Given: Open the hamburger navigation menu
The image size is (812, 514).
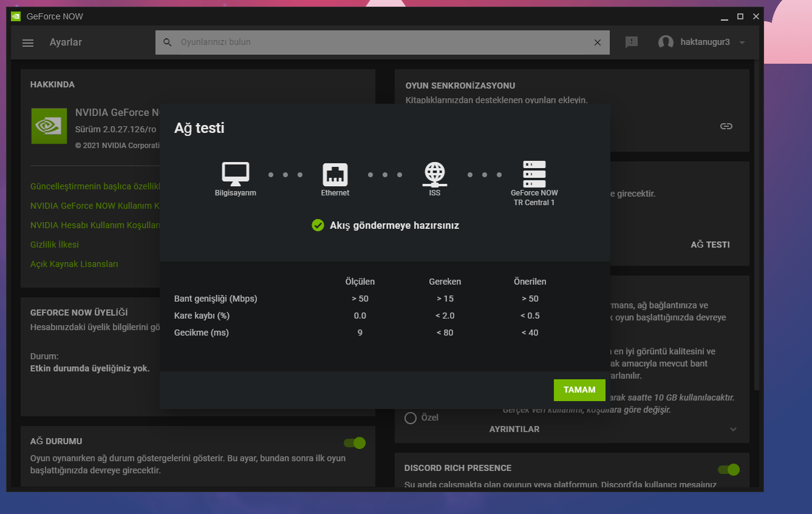Looking at the screenshot, I should pos(28,42).
